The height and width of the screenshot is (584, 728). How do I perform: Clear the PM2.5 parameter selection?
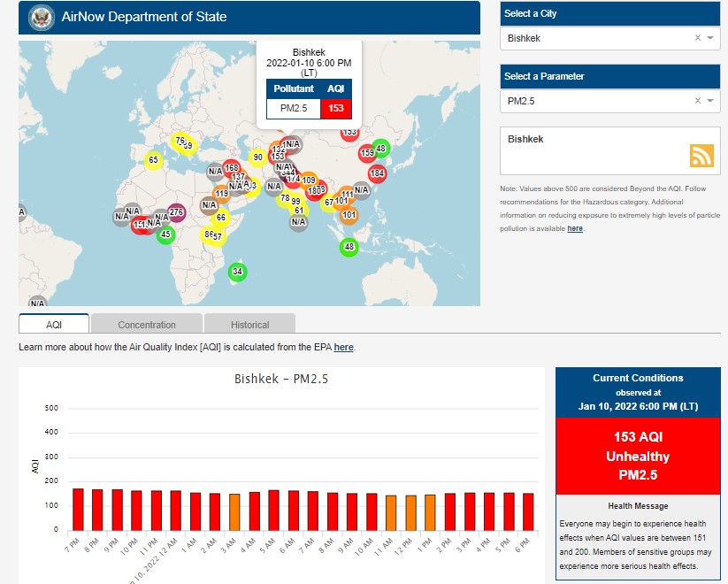coord(697,101)
